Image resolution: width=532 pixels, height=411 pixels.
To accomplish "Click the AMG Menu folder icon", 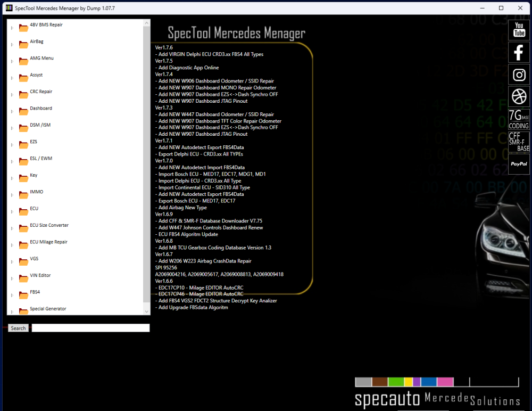I will click(23, 61).
